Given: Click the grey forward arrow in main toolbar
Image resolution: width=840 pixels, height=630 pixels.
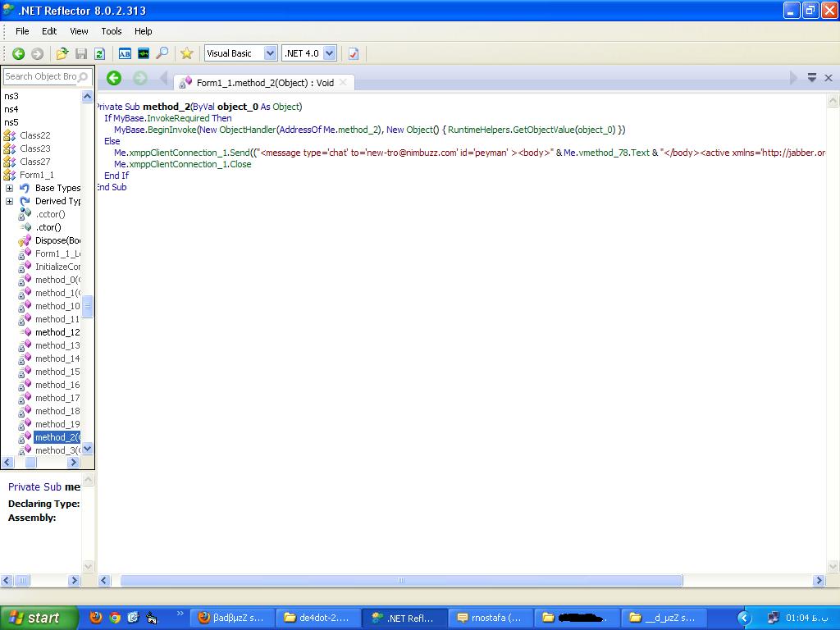Looking at the screenshot, I should point(37,53).
